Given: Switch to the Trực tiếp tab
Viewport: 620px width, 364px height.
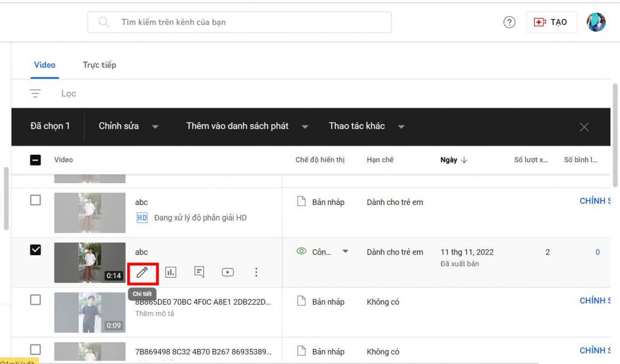Looking at the screenshot, I should coord(99,65).
